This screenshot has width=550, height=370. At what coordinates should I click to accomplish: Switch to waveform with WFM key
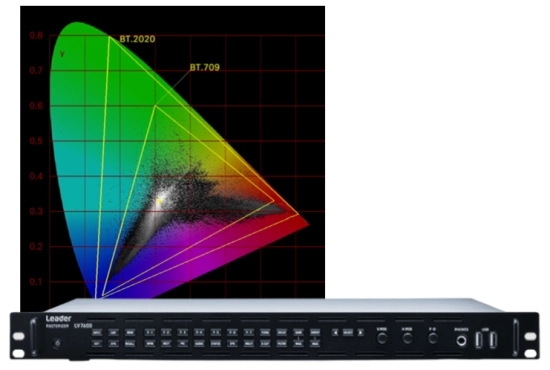tap(150, 343)
